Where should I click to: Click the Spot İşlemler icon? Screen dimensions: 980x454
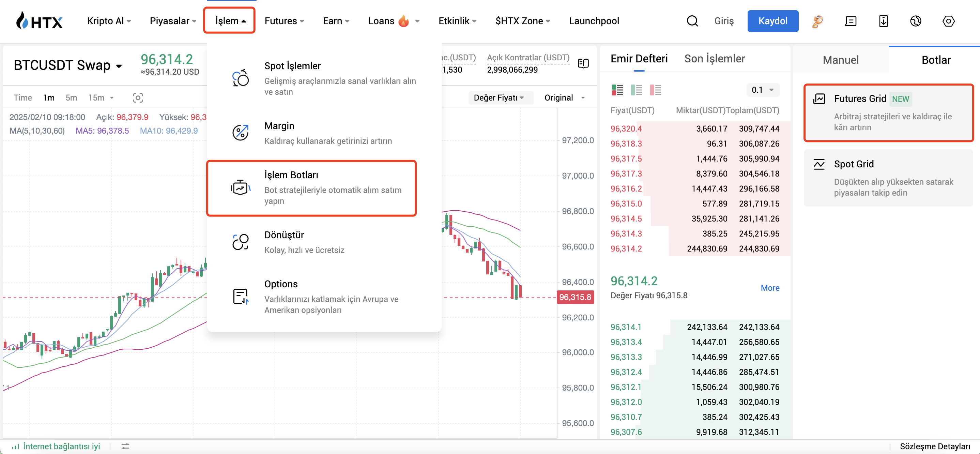point(241,78)
